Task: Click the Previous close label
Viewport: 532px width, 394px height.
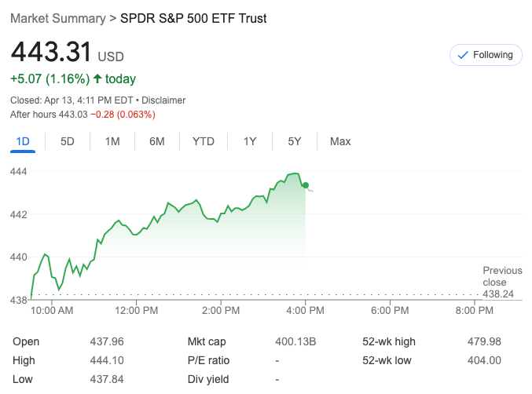Action: (502, 276)
